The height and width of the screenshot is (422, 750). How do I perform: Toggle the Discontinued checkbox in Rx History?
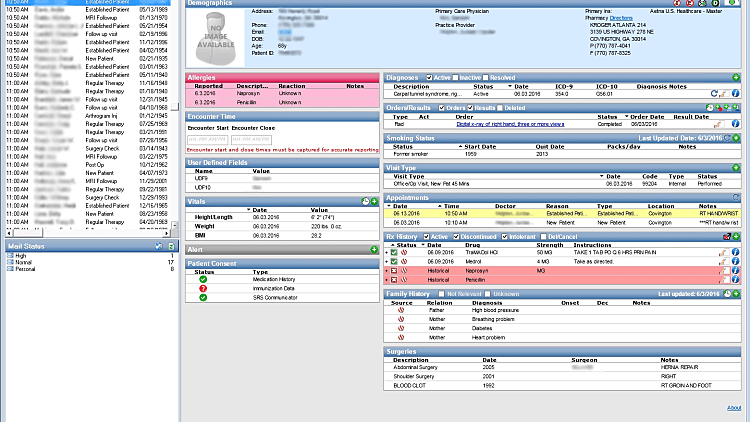[x=455, y=236]
